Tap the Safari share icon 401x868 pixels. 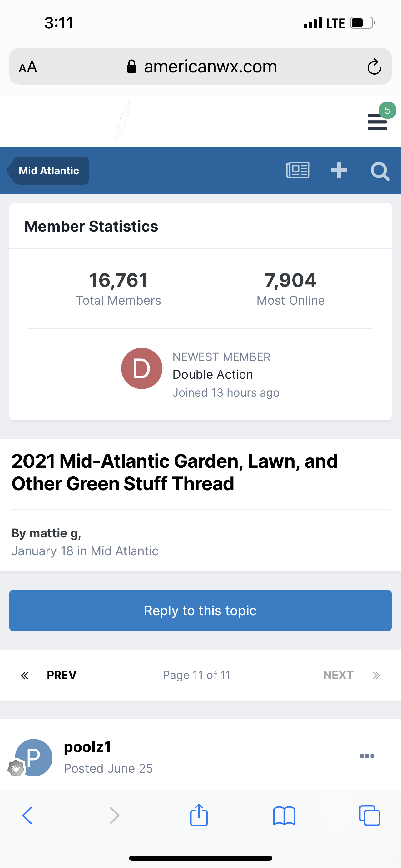pyautogui.click(x=199, y=816)
